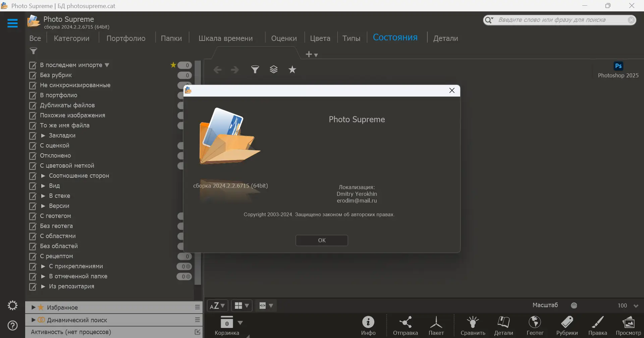Switch to the Шкала времени tab
The width and height of the screenshot is (644, 338).
(x=225, y=38)
